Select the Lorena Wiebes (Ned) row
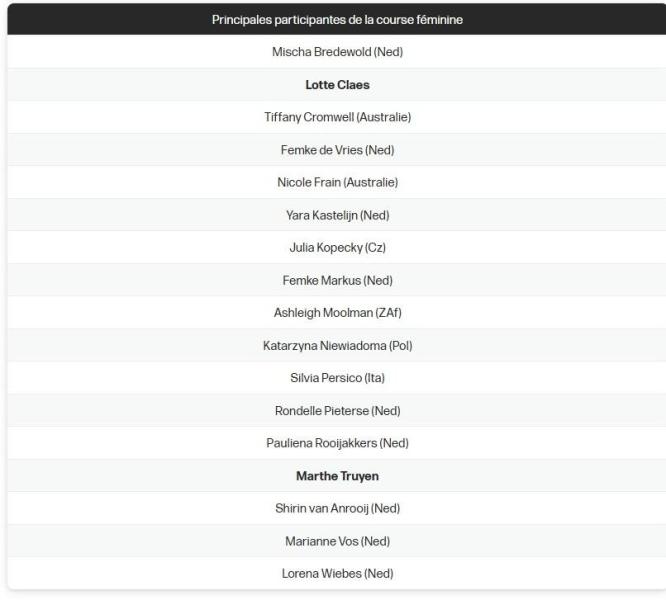Image resolution: width=666 pixels, height=600 pixels. (337, 574)
